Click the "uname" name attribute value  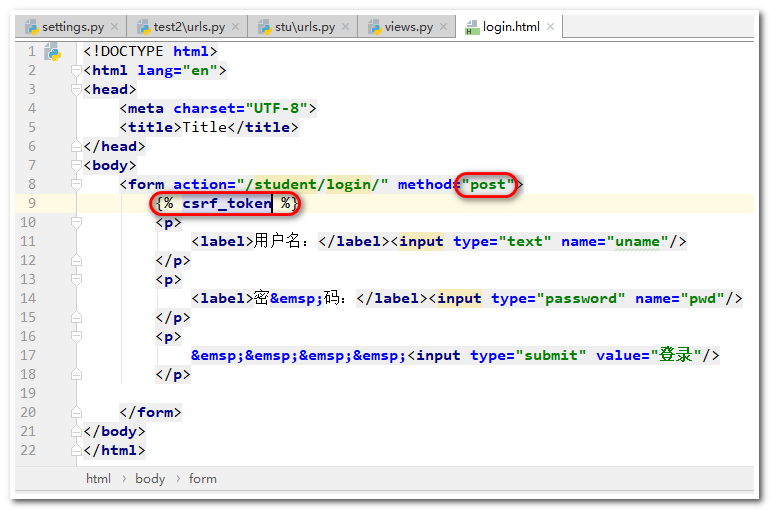[637, 242]
